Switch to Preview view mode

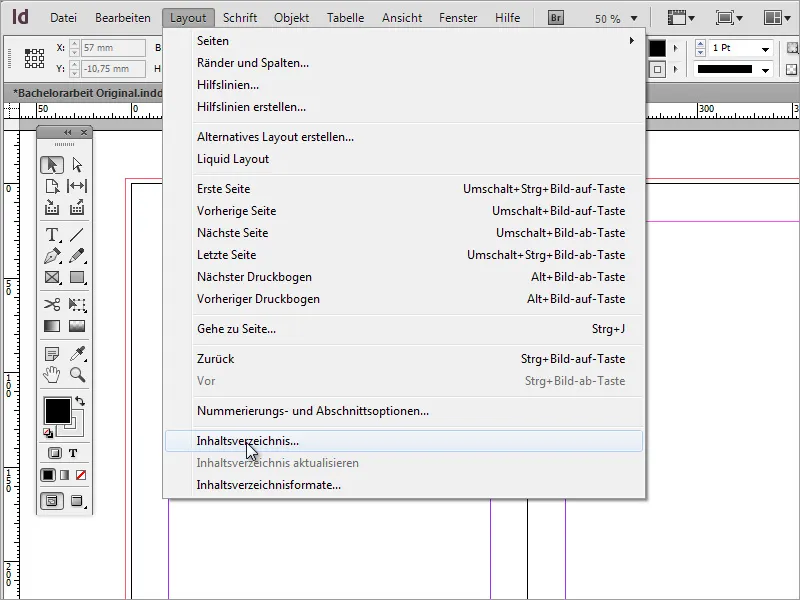(x=77, y=501)
